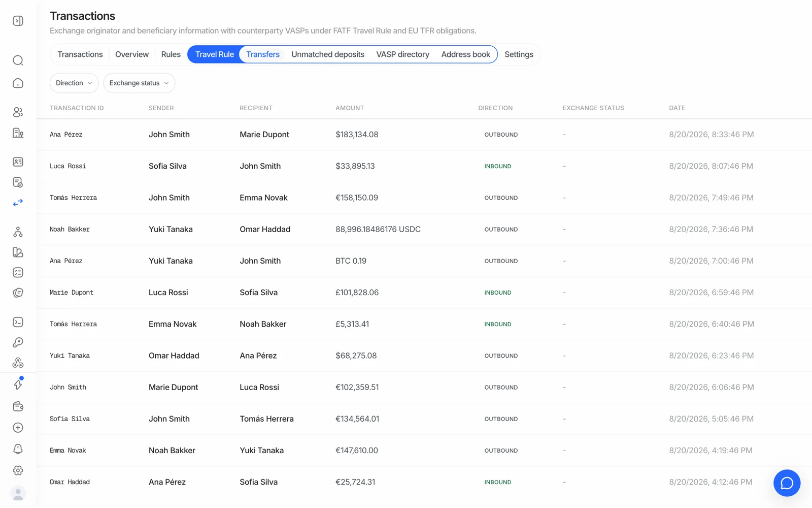Open the hierarchy tree icon in sidebar
This screenshot has width=812, height=508.
(x=18, y=232)
